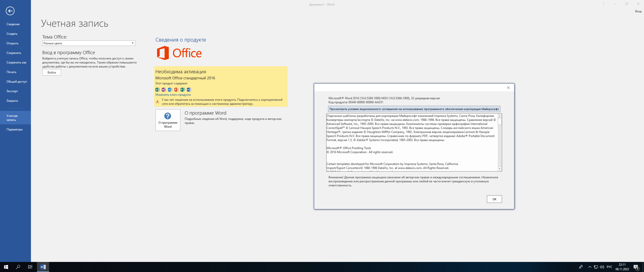Click the О программе Word button
Viewport: 644px width, 272px height.
168,120
